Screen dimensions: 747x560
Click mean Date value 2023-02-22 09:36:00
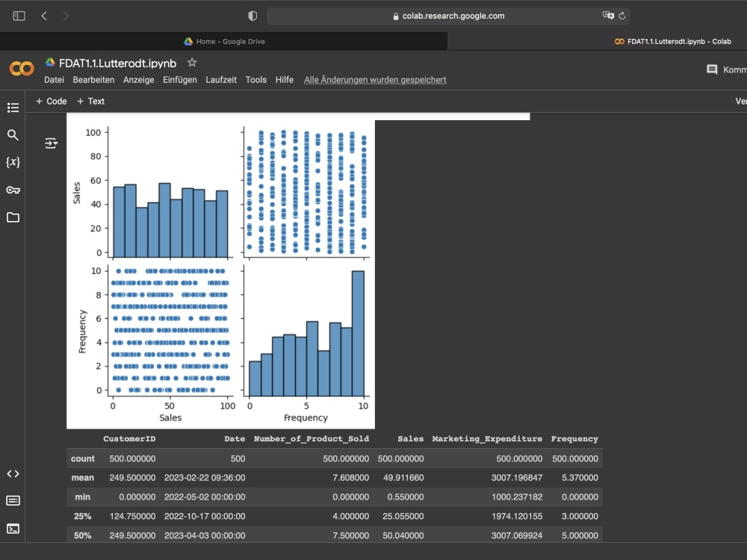pyautogui.click(x=205, y=478)
